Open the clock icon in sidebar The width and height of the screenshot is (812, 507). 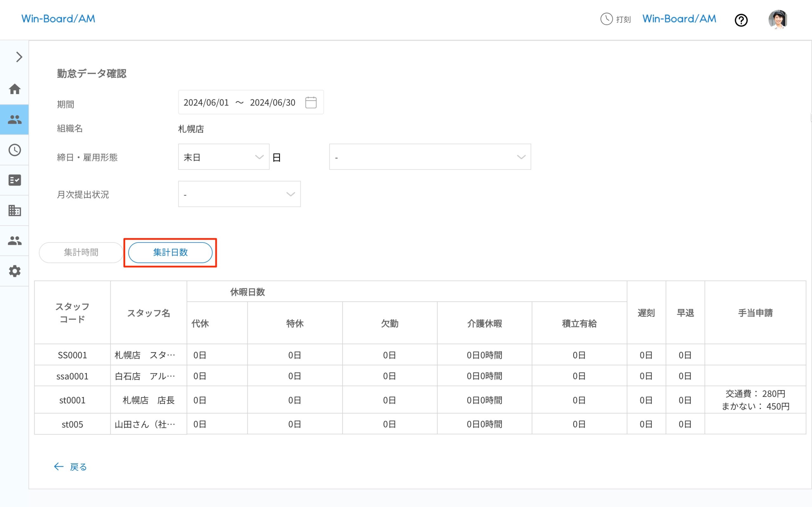coord(15,150)
